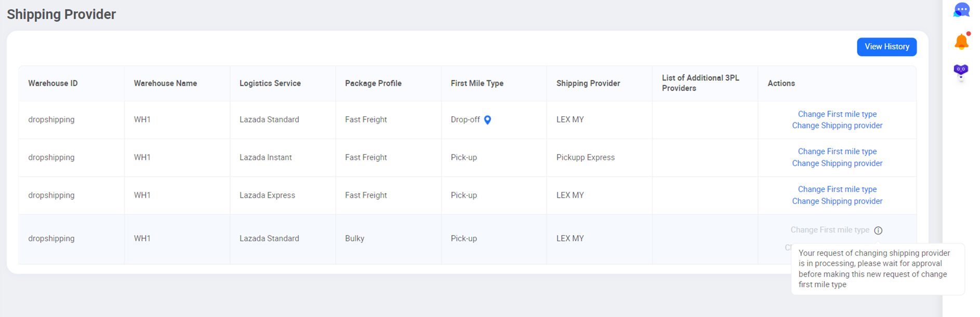
Task: Click the List of Additional 3PL Providers header
Action: [x=699, y=83]
